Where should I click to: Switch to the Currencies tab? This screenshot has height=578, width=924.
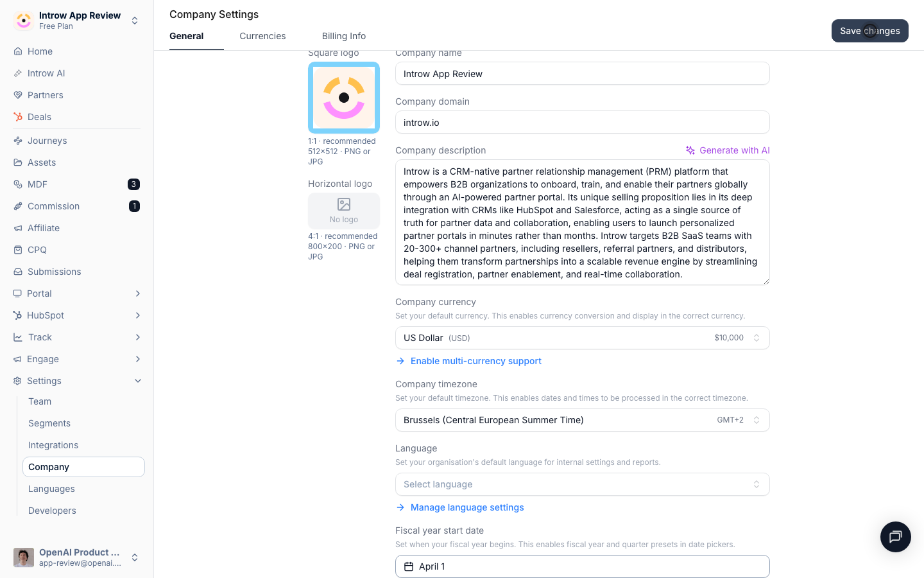coord(262,36)
